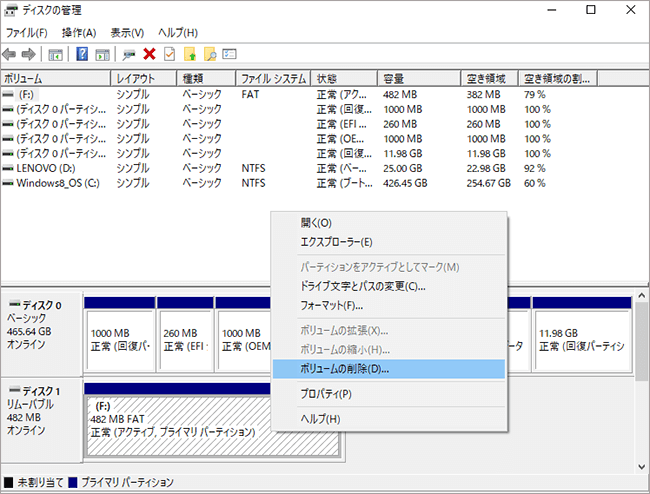Click the 79 % free percentage cell
The width and height of the screenshot is (650, 494).
click(535, 94)
